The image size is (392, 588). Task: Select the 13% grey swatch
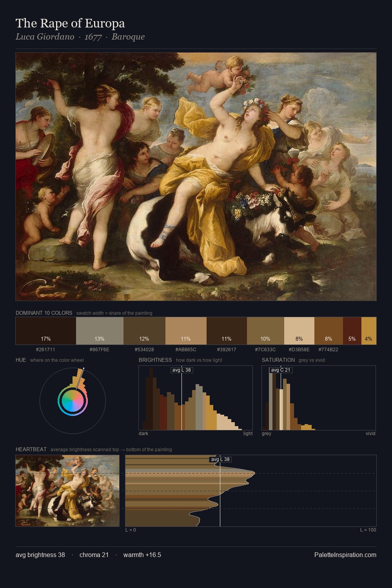coord(100,331)
